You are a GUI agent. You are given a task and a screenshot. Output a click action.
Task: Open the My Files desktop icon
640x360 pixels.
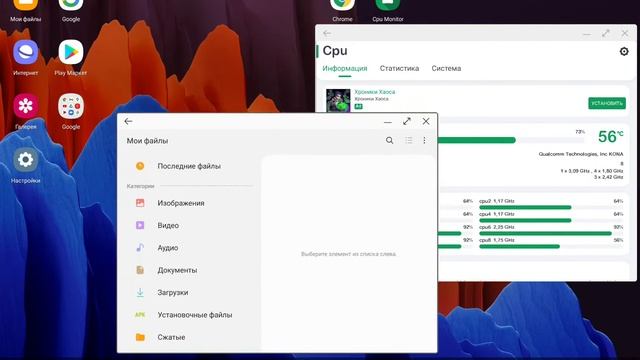pos(26,5)
